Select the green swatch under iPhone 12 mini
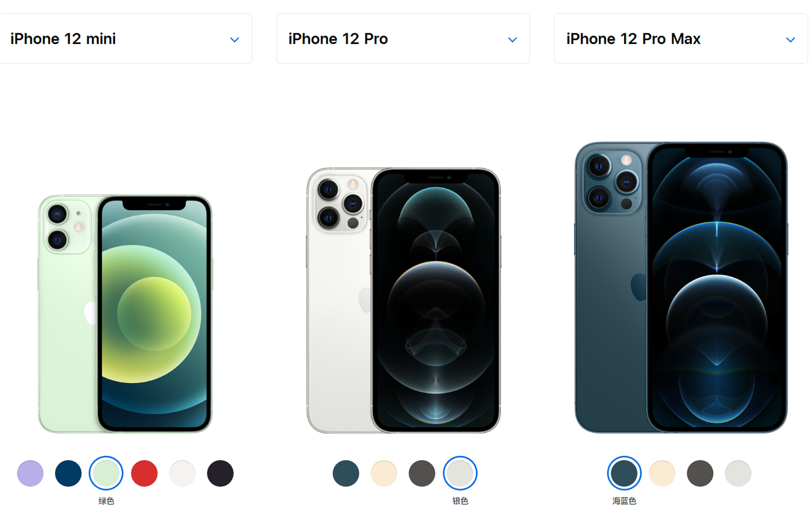Viewport: 812px width, 529px height. click(106, 473)
